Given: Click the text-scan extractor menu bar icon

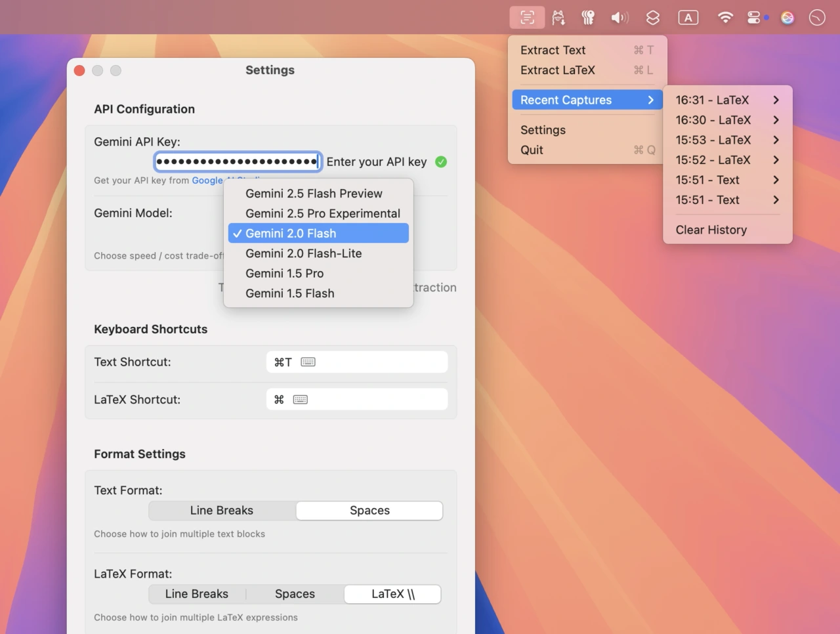Looking at the screenshot, I should point(527,18).
